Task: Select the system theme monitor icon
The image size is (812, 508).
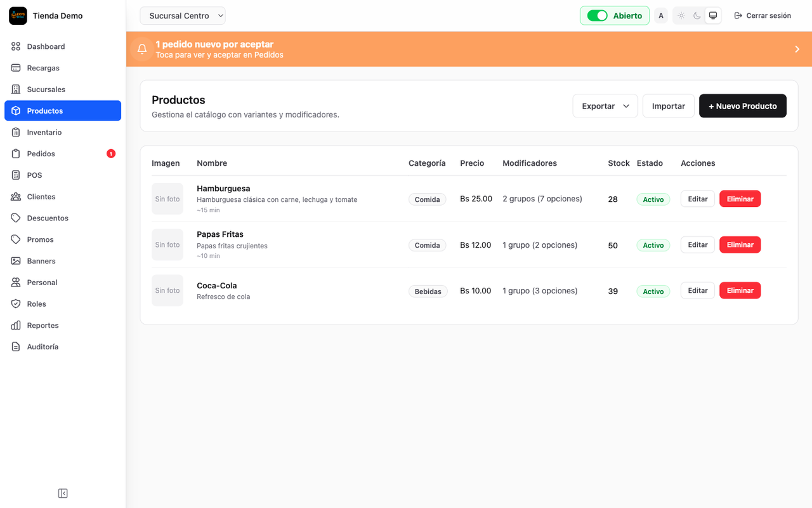Action: pos(713,16)
